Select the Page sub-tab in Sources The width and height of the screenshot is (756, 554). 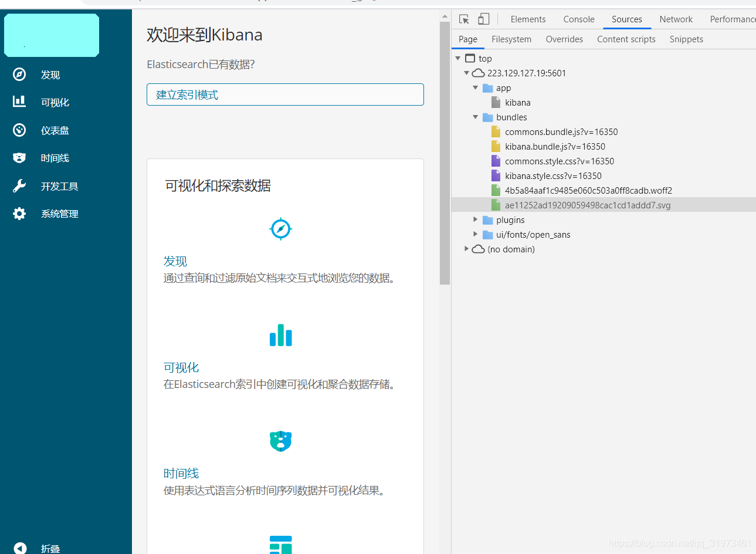pyautogui.click(x=468, y=39)
